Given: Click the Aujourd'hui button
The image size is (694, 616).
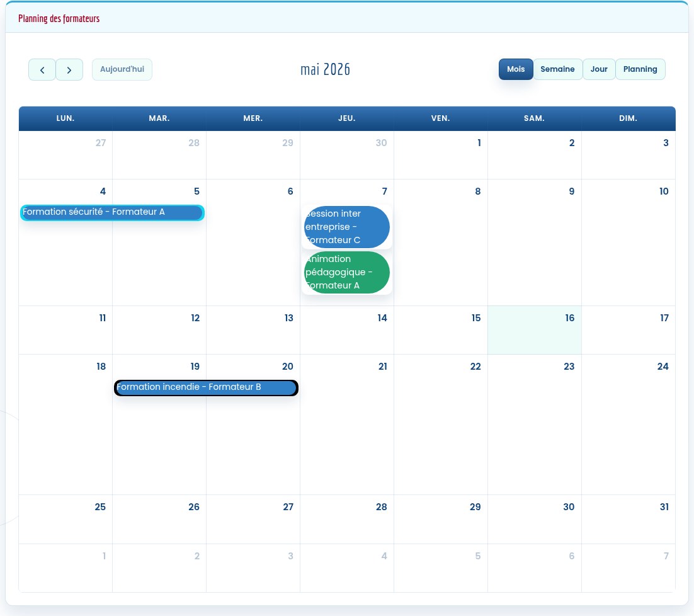Looking at the screenshot, I should coord(122,69).
